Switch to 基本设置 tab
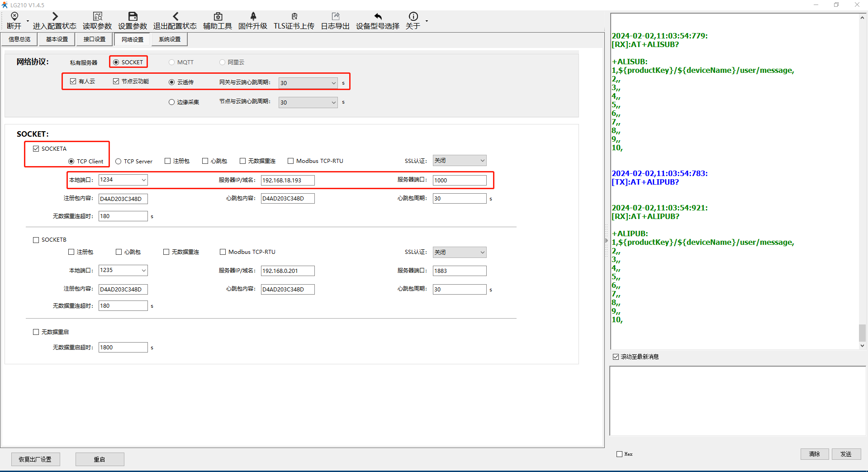Image resolution: width=868 pixels, height=472 pixels. pos(57,39)
